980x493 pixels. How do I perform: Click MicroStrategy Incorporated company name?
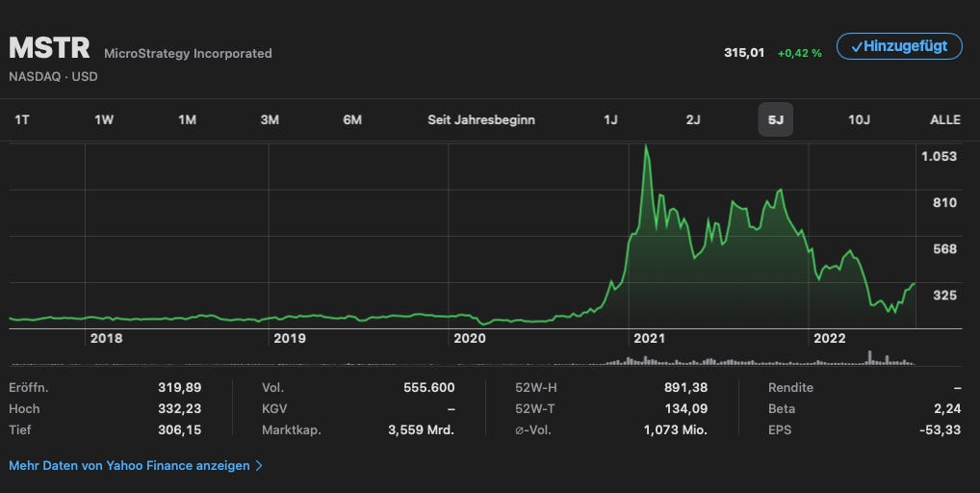point(188,54)
